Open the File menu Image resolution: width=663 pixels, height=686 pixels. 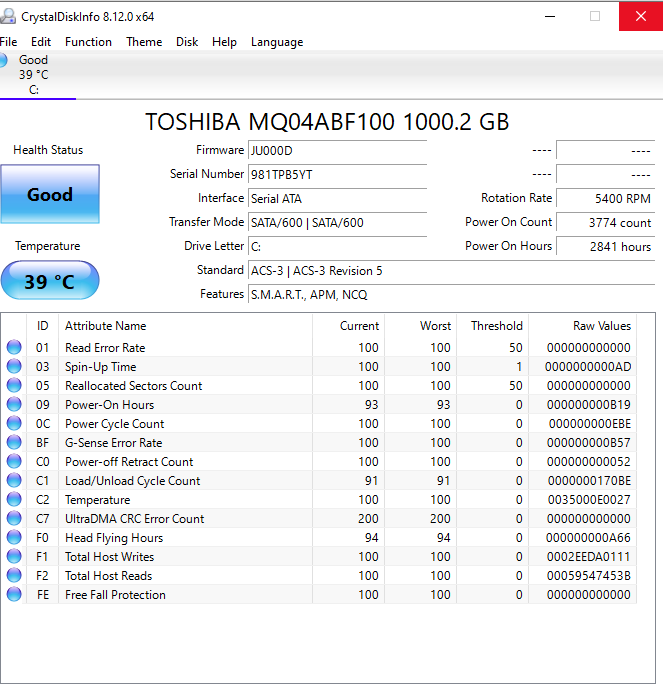click(x=9, y=42)
